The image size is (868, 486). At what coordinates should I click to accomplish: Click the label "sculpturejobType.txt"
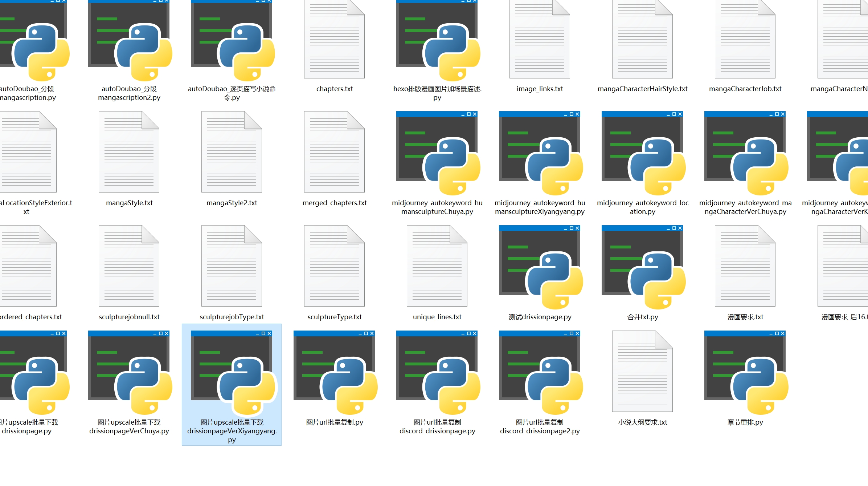click(232, 317)
